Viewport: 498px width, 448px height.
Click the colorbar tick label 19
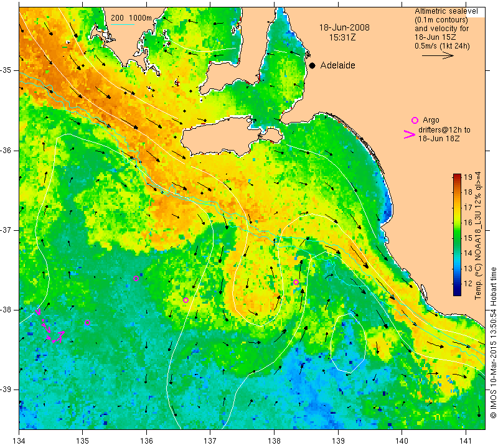coord(468,177)
